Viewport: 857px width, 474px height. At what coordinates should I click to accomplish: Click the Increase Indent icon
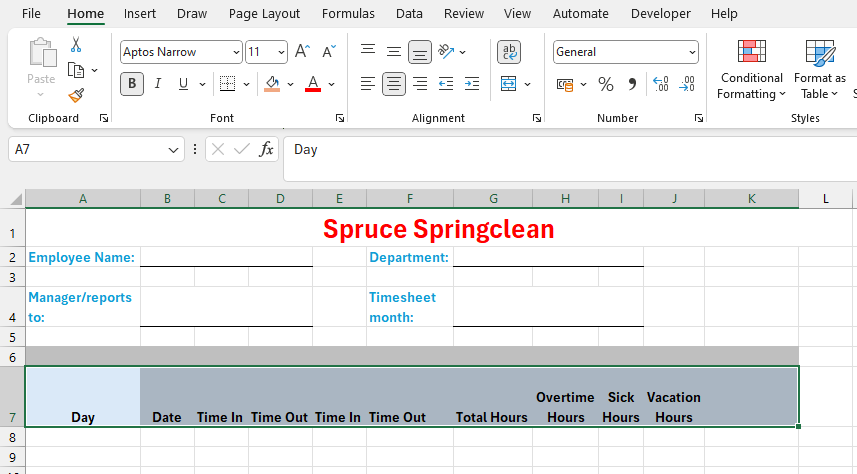pos(471,84)
